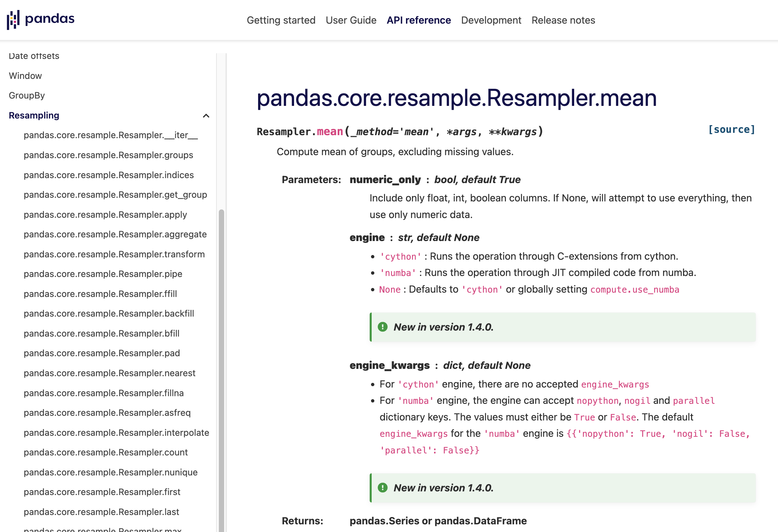Open Resampler.first sidebar link
778x532 pixels.
[102, 492]
